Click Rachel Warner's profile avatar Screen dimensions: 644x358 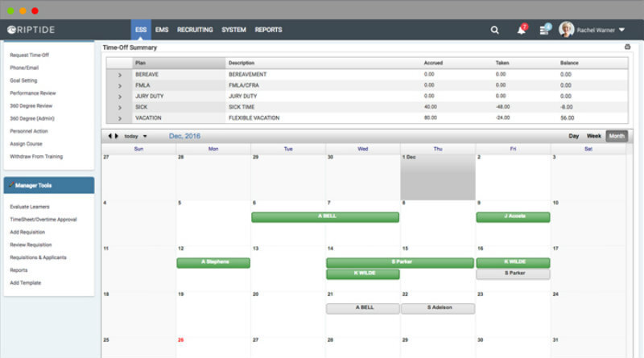tap(567, 30)
